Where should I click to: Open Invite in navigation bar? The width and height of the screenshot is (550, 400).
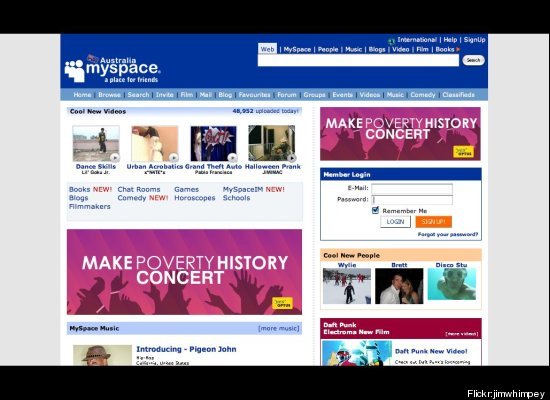[x=165, y=95]
